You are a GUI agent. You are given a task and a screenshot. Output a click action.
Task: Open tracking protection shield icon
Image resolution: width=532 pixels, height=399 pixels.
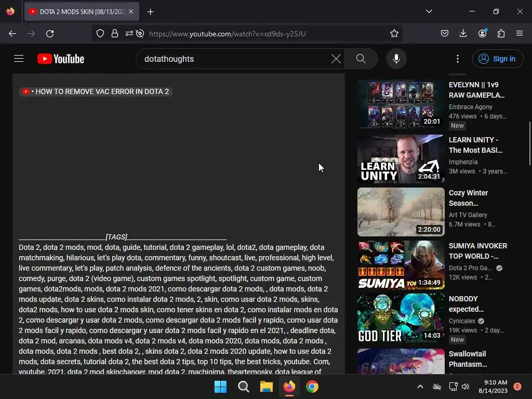click(x=100, y=34)
